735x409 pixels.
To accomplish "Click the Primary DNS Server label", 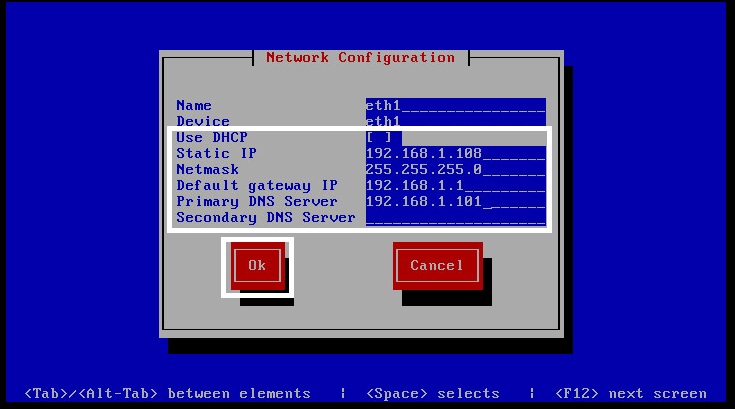I will [257, 201].
